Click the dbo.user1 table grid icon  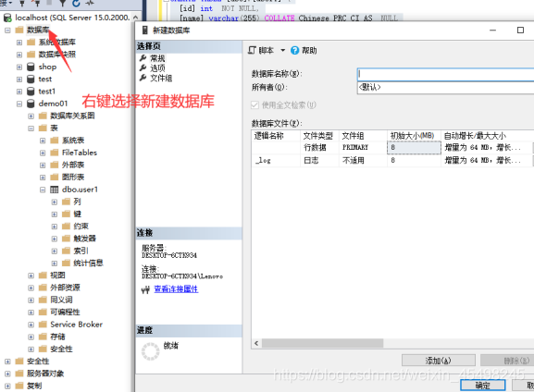(x=55, y=190)
